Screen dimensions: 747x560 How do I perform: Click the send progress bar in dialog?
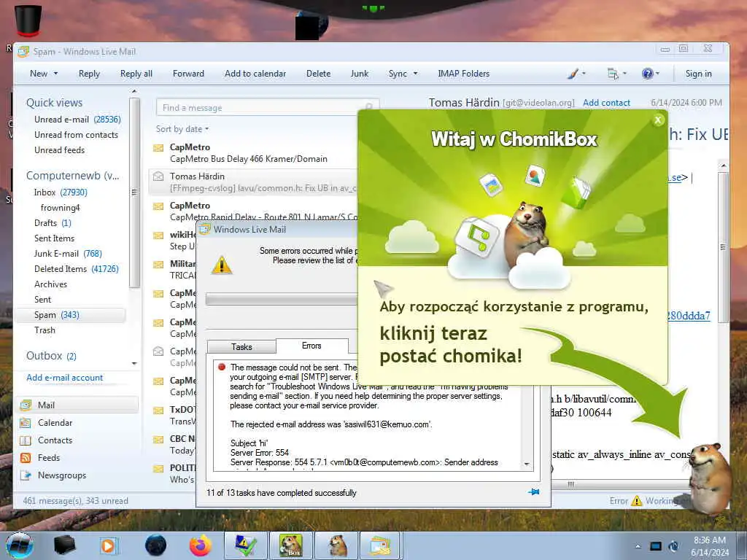click(x=282, y=298)
